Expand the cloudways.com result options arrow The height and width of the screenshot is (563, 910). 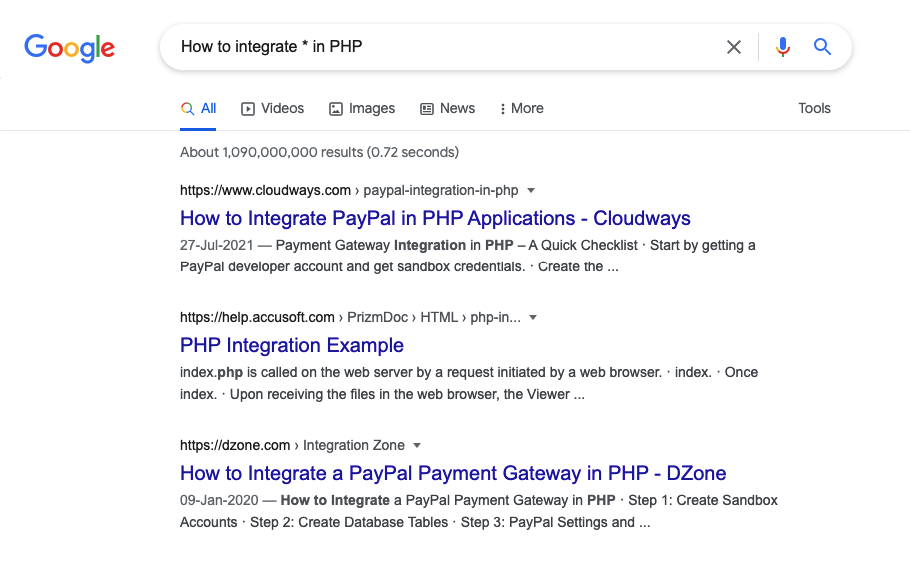530,190
